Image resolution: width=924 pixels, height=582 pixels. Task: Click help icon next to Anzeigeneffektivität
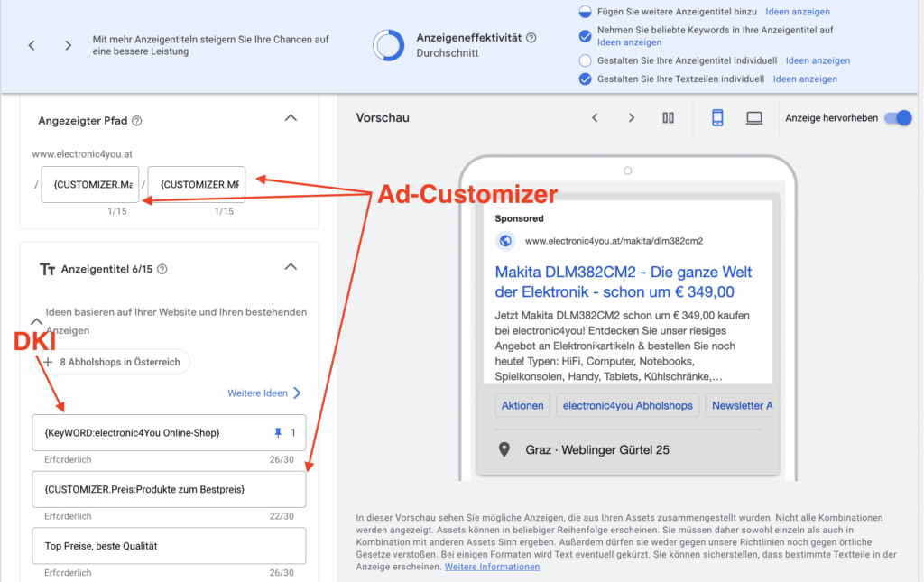(x=531, y=38)
